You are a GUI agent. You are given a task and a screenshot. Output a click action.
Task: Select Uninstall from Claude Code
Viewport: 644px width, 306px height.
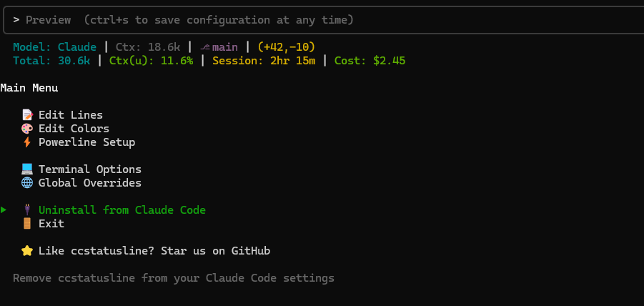[122, 210]
